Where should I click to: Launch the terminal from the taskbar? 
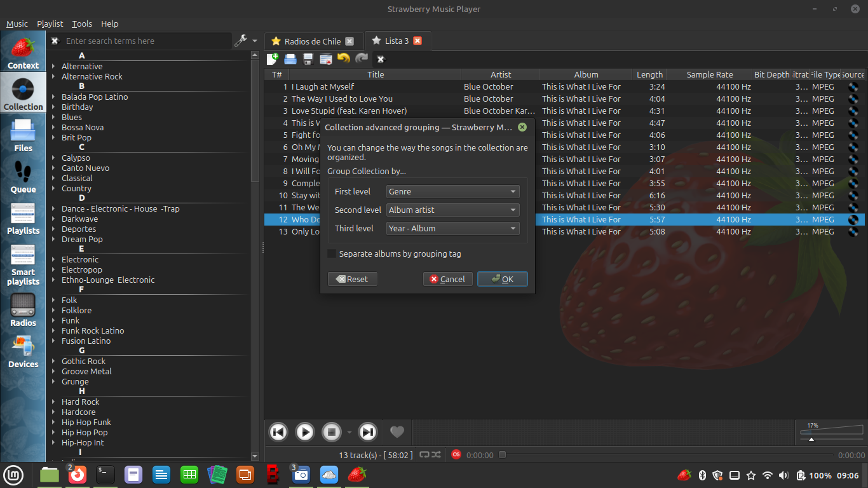(105, 474)
